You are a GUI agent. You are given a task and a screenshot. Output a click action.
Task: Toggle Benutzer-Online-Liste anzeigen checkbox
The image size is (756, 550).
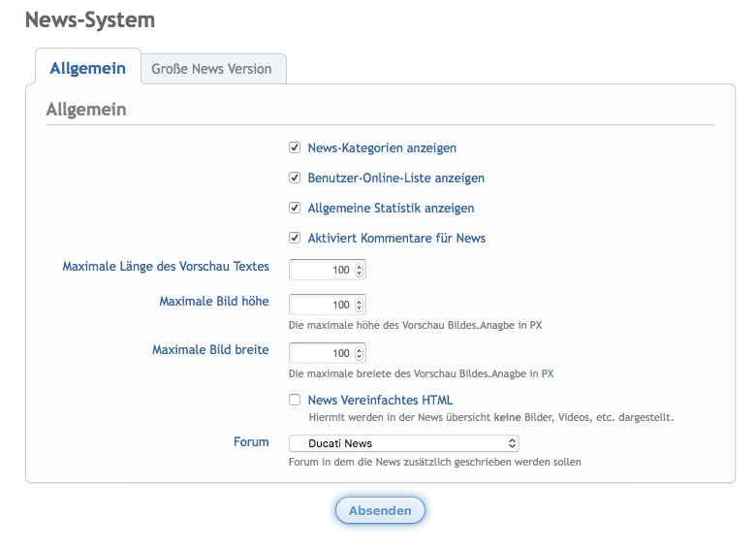(295, 178)
